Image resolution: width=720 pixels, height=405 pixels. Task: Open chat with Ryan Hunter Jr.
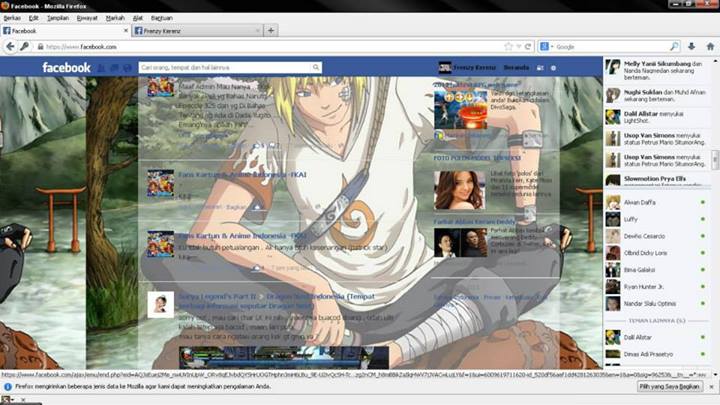point(655,287)
